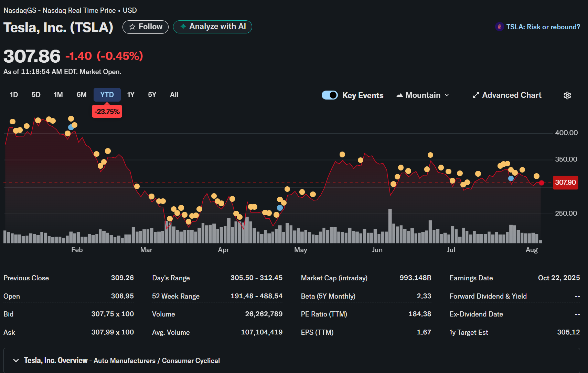Click the 400.00 y-axis price label
The height and width of the screenshot is (373, 588).
click(566, 133)
